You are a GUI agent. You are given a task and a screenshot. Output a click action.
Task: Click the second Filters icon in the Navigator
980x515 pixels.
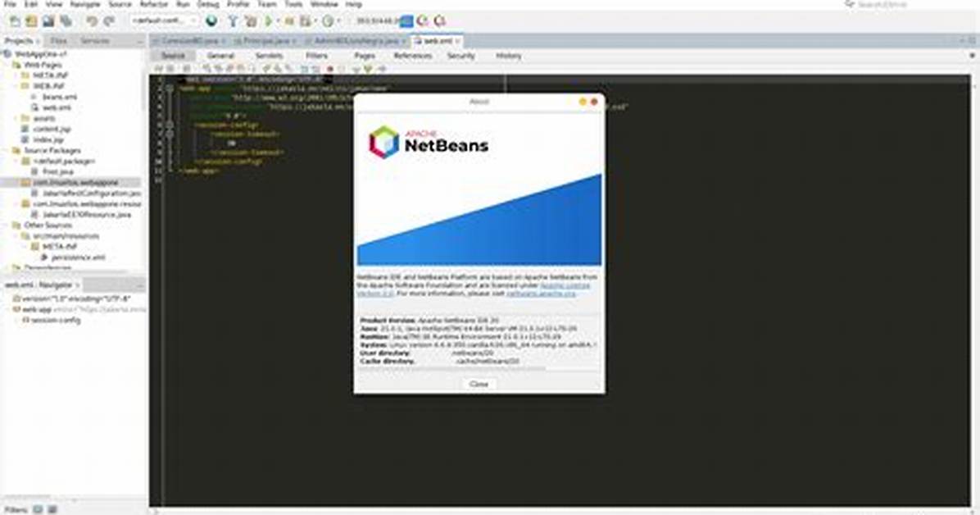point(52,509)
